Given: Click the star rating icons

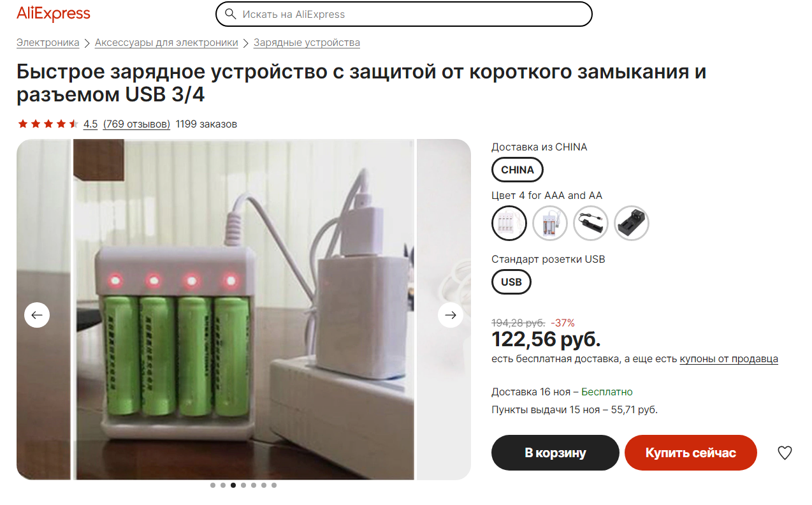Looking at the screenshot, I should 48,124.
